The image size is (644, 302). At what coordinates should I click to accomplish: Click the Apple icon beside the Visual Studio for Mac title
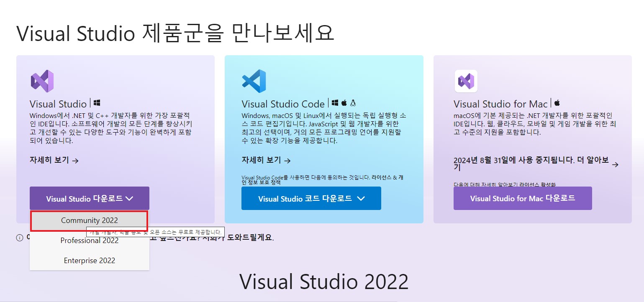[x=557, y=102]
